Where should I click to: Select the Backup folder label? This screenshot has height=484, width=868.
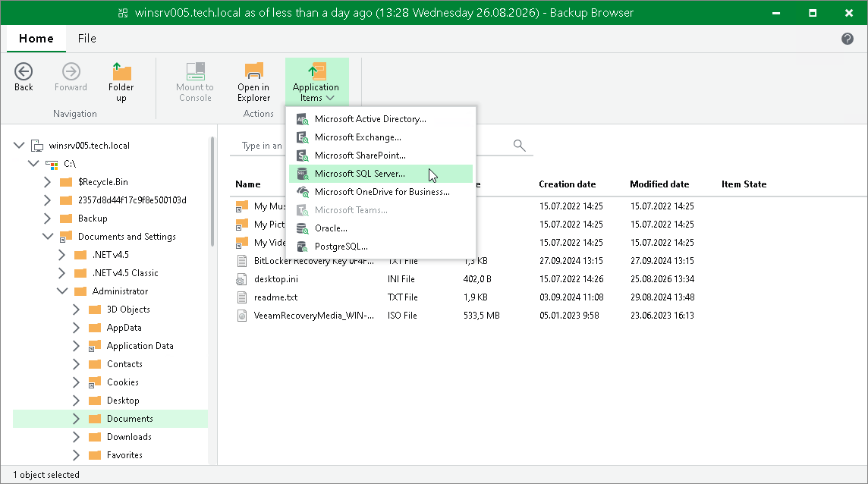tap(93, 218)
